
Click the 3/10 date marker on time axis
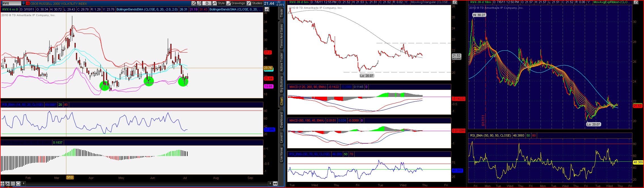pyautogui.click(x=70, y=177)
